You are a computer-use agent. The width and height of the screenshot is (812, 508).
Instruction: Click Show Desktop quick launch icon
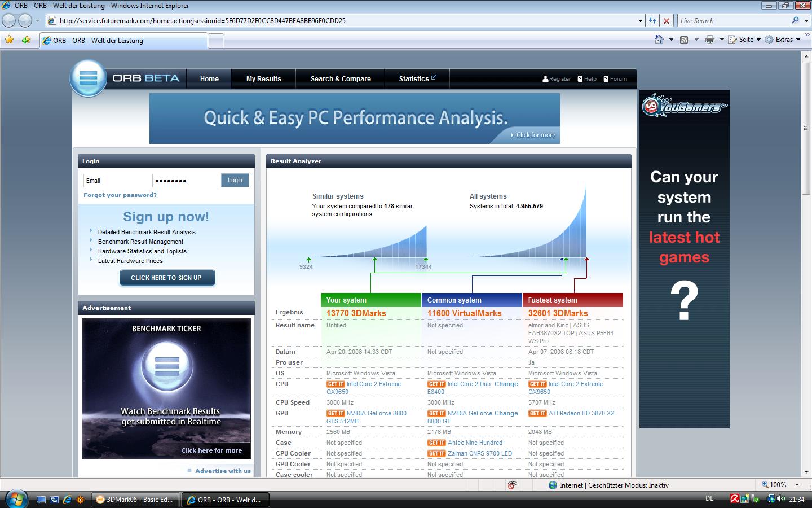pos(41,500)
